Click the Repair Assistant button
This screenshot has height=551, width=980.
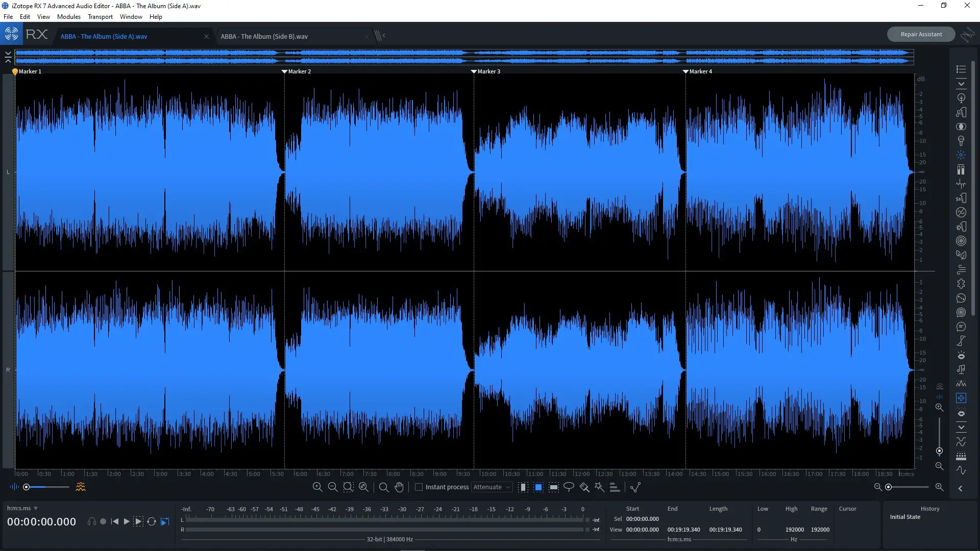pyautogui.click(x=921, y=34)
